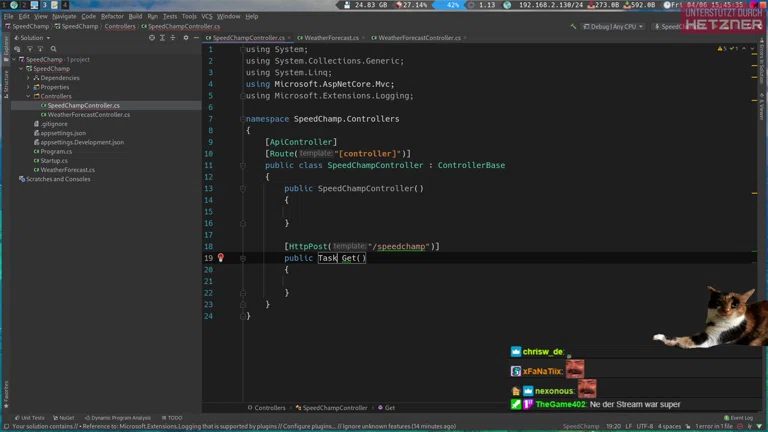Viewport: 768px width, 432px height.
Task: Switch to the WeatherForecast.cs editor tab
Action: [330, 38]
